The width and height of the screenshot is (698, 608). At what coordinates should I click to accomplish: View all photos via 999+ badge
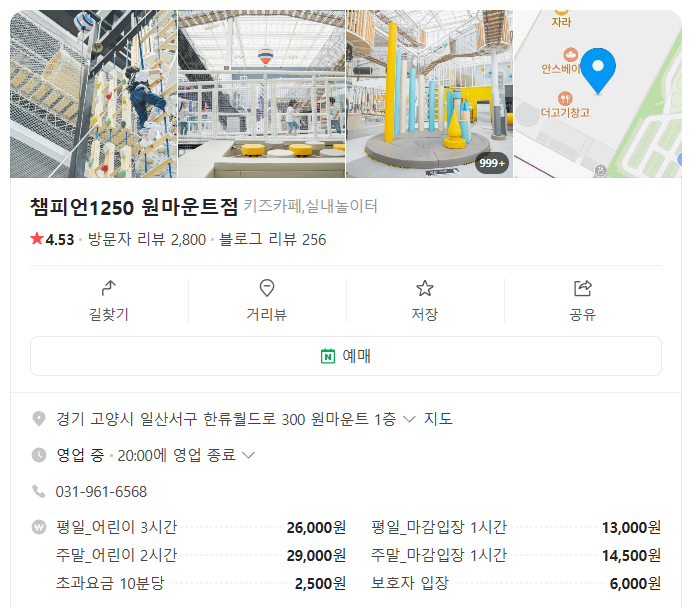coord(493,162)
